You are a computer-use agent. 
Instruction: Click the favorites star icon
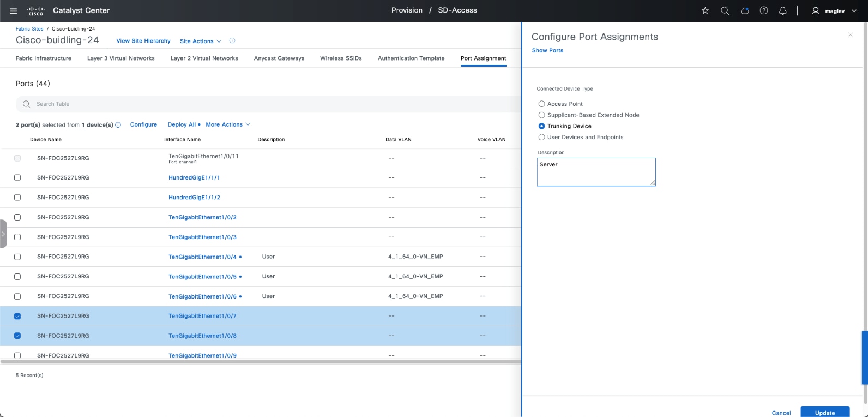click(x=705, y=11)
